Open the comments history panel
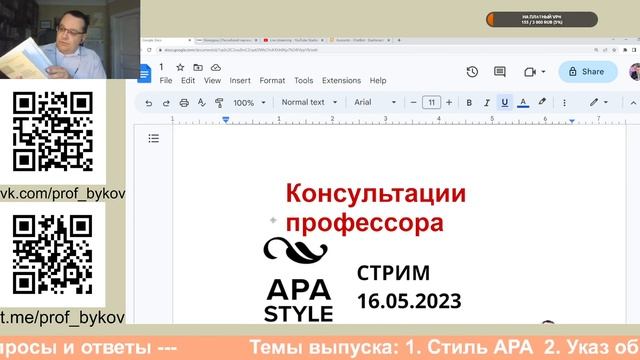Screen dimensions: 640x360 [x=500, y=72]
